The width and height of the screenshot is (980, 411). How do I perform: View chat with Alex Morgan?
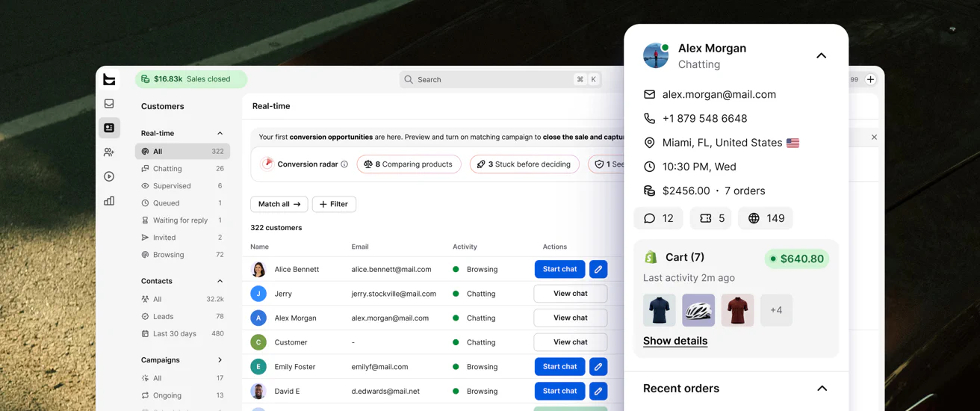(x=571, y=318)
